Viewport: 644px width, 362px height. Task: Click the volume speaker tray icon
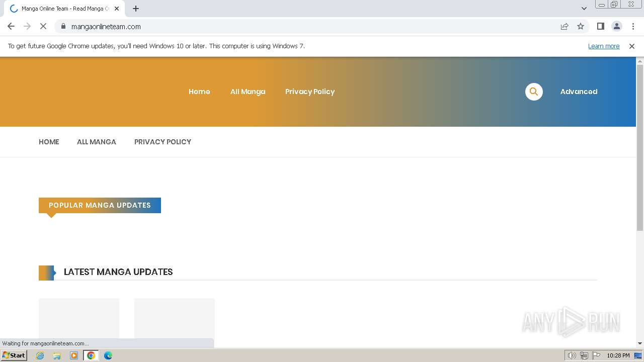pos(572,355)
